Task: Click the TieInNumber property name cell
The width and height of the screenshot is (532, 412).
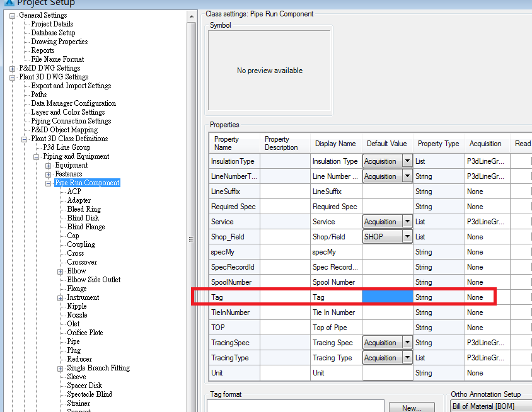Action: tap(234, 312)
